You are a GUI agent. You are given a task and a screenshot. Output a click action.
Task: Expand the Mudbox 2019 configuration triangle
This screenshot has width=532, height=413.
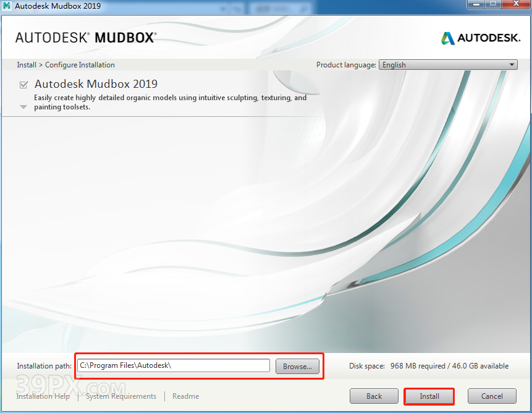point(23,107)
